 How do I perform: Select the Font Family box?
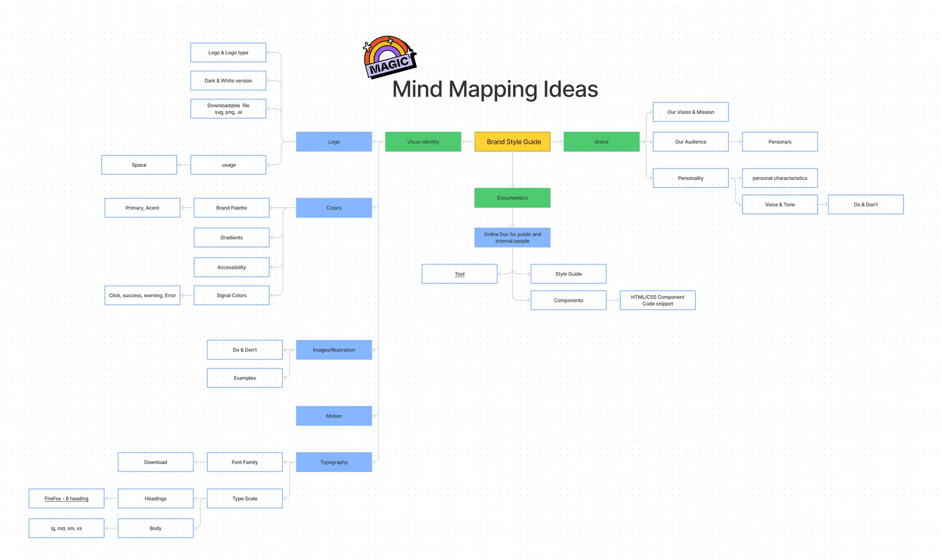click(x=245, y=462)
